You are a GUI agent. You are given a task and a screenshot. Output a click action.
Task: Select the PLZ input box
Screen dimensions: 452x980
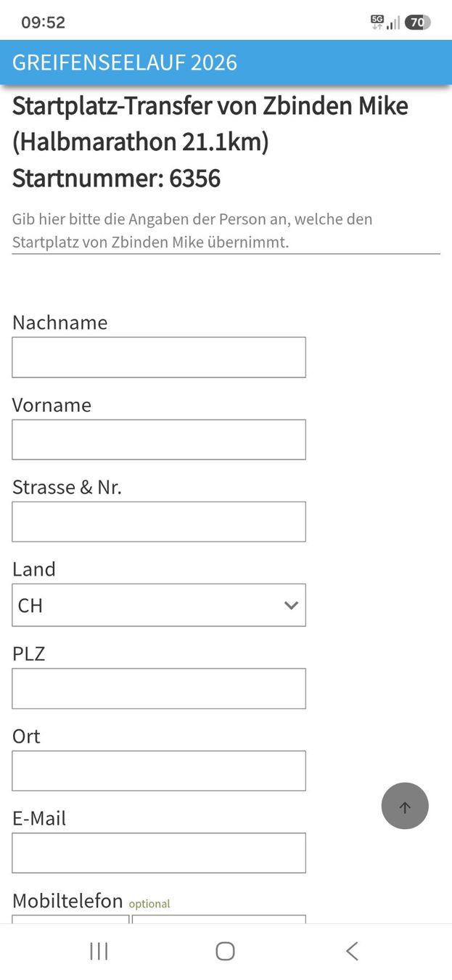click(x=159, y=688)
